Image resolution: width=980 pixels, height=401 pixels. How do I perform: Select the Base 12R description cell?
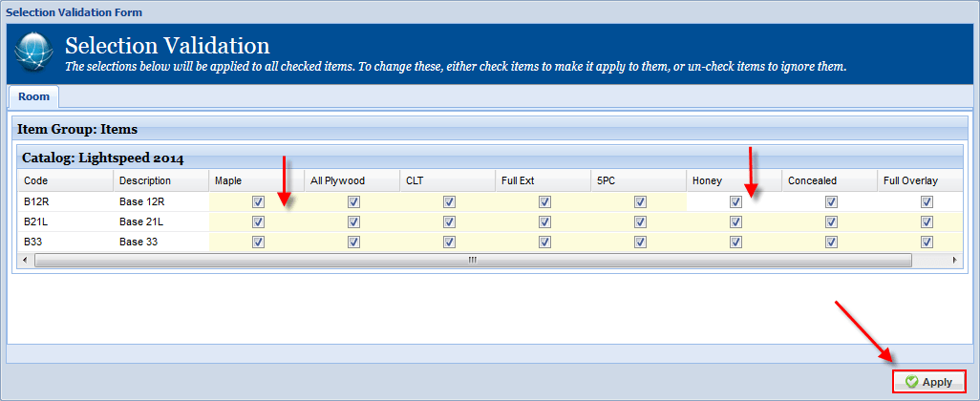click(160, 201)
